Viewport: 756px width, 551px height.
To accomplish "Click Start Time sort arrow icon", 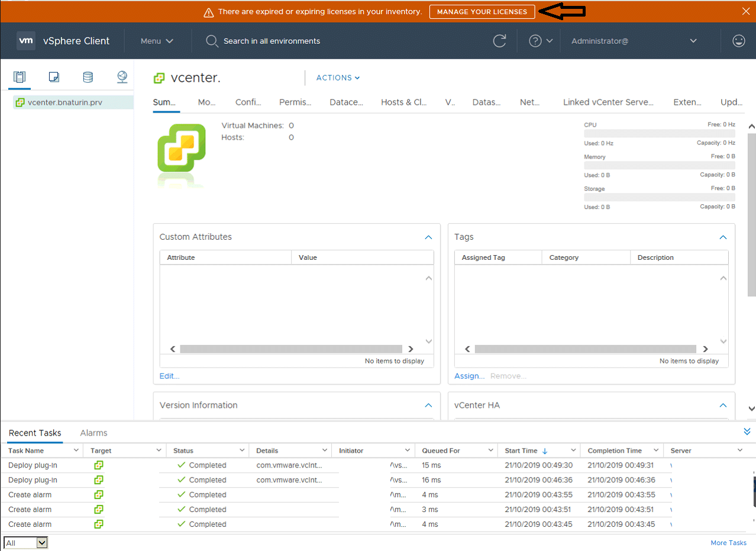I will click(x=545, y=451).
